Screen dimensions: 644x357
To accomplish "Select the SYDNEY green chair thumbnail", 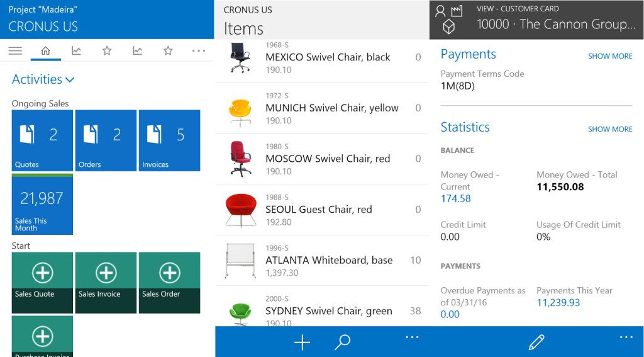I will pyautogui.click(x=240, y=314).
